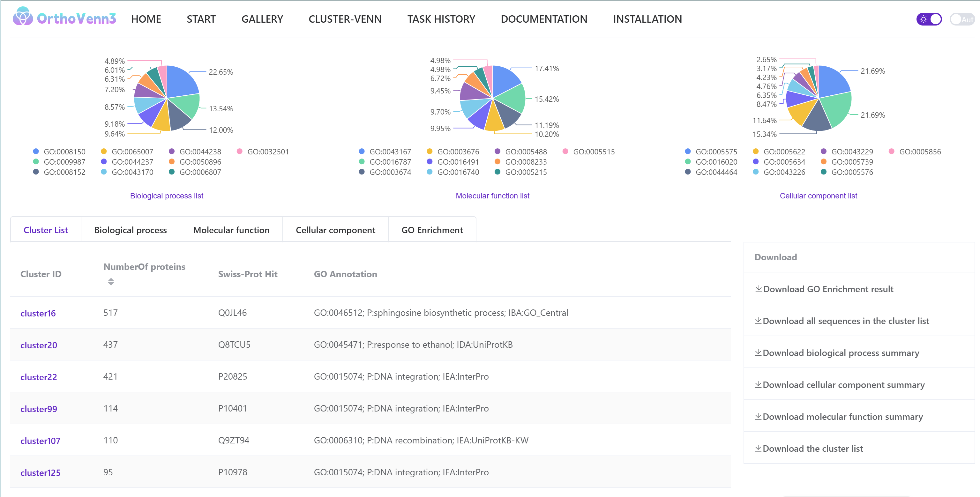Click download icon for molecular function summary
980x497 pixels.
point(758,416)
